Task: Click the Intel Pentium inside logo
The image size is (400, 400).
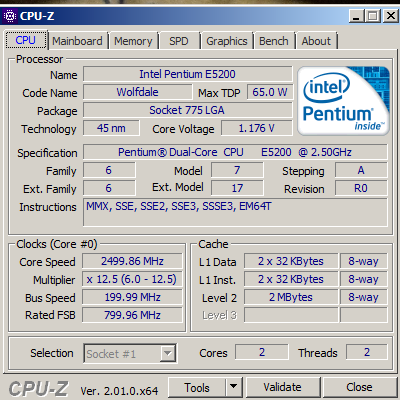Action: tap(343, 101)
